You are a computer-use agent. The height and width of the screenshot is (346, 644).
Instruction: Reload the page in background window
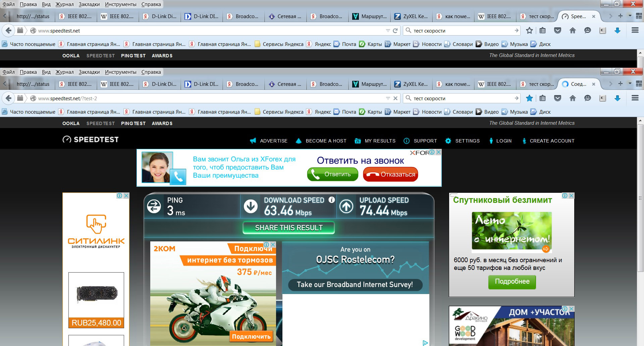point(395,31)
